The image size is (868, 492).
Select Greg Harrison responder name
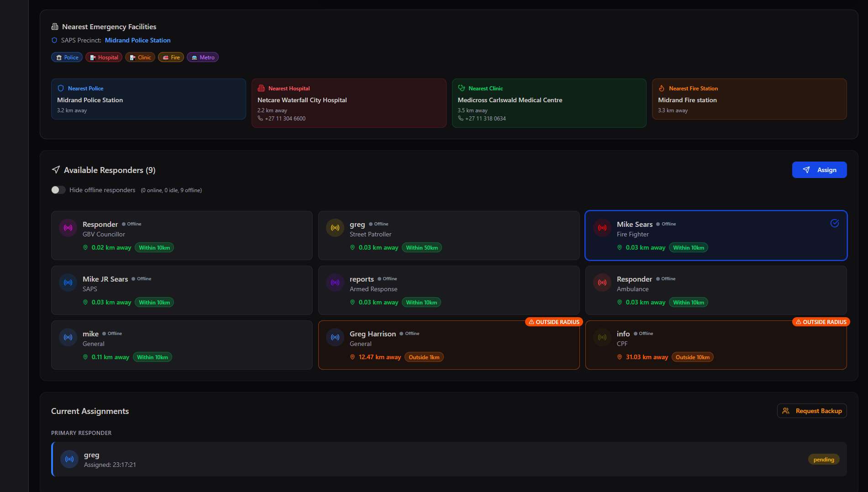(x=373, y=334)
